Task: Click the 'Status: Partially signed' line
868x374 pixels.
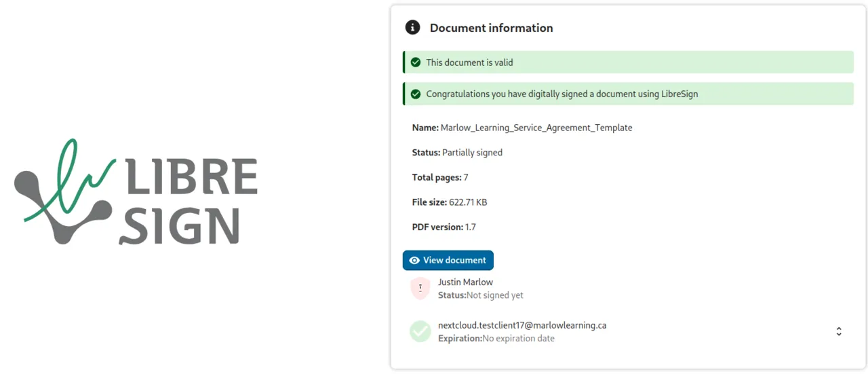Action: point(457,153)
